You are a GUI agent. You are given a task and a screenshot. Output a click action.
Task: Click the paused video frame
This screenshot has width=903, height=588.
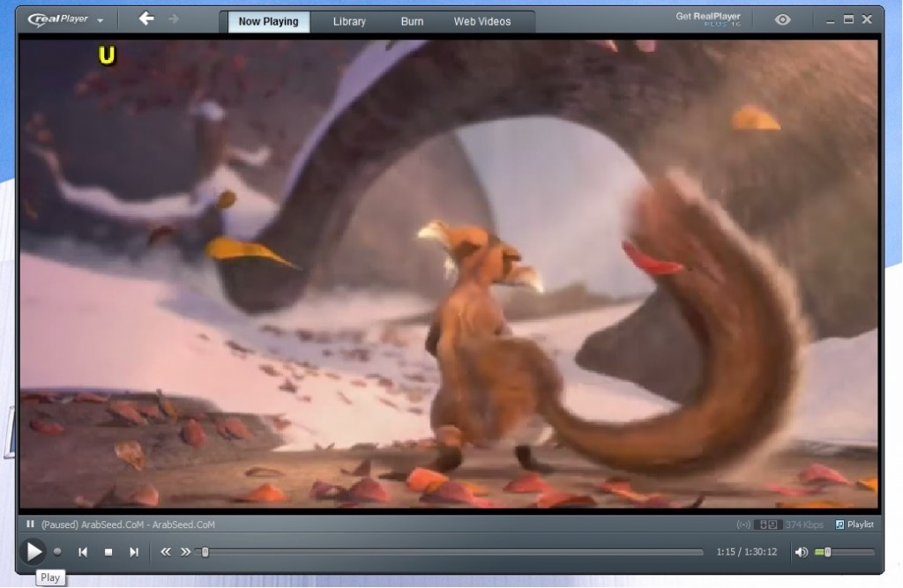pyautogui.click(x=449, y=273)
